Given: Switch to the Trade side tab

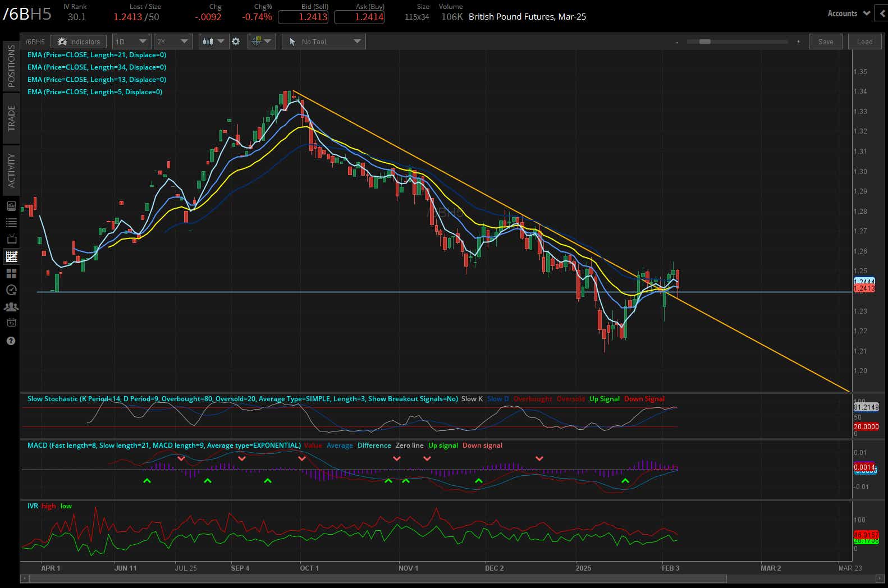Looking at the screenshot, I should tap(11, 118).
